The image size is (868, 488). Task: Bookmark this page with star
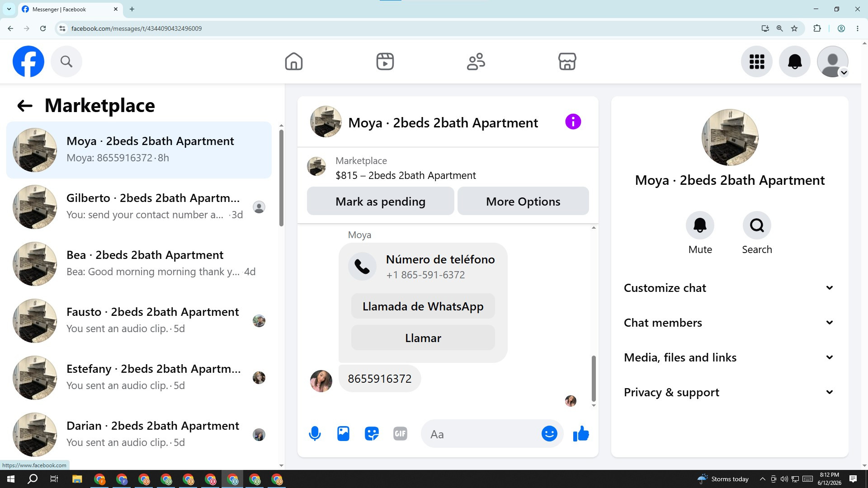(x=794, y=28)
